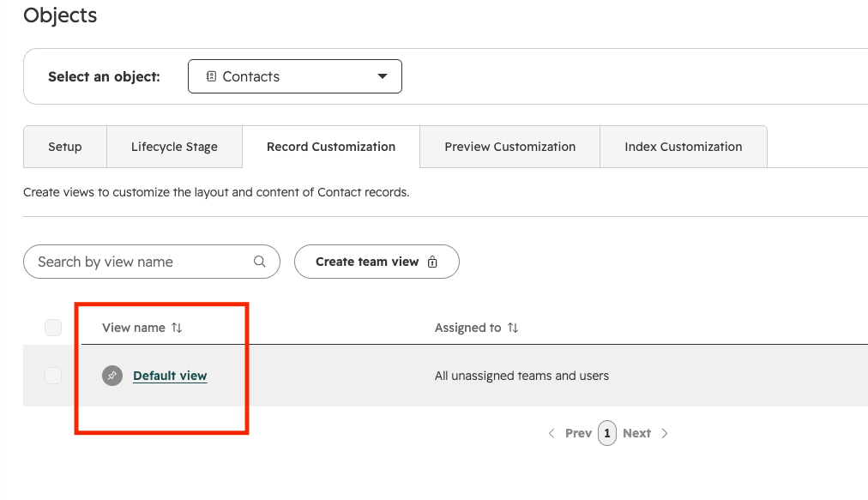This screenshot has width=868, height=500.
Task: Click the Prev pagination button
Action: coord(578,433)
